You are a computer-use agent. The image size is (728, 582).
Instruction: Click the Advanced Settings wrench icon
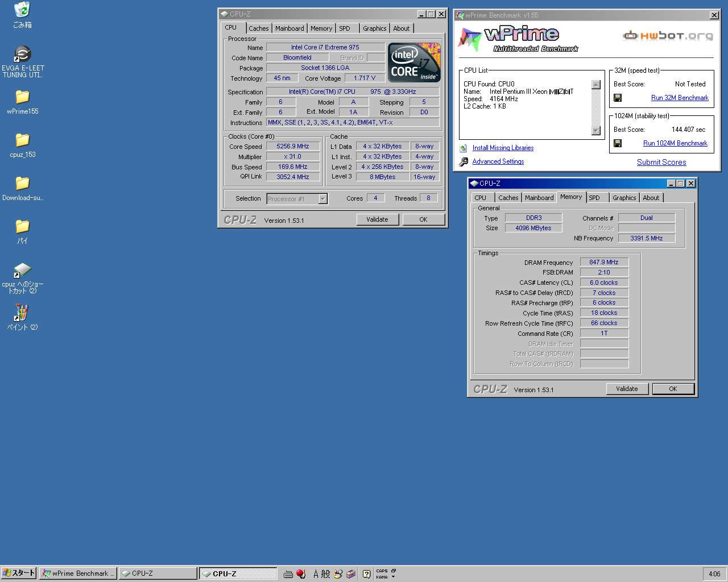click(464, 161)
